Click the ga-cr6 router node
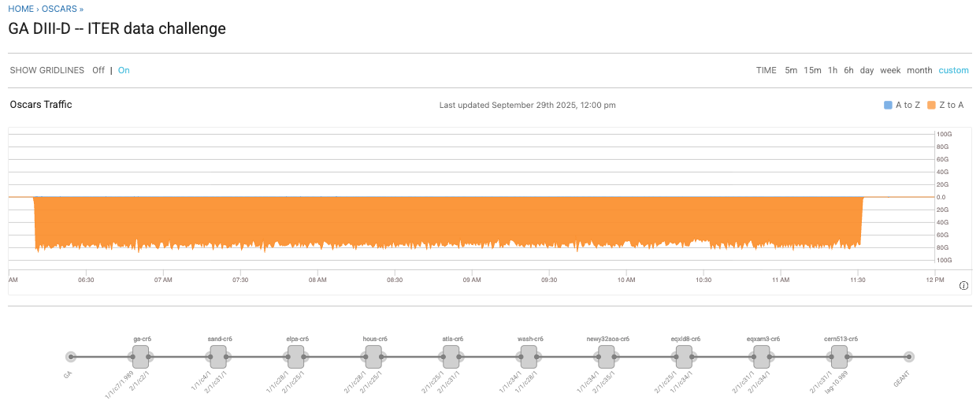The width and height of the screenshot is (980, 412). [x=141, y=357]
